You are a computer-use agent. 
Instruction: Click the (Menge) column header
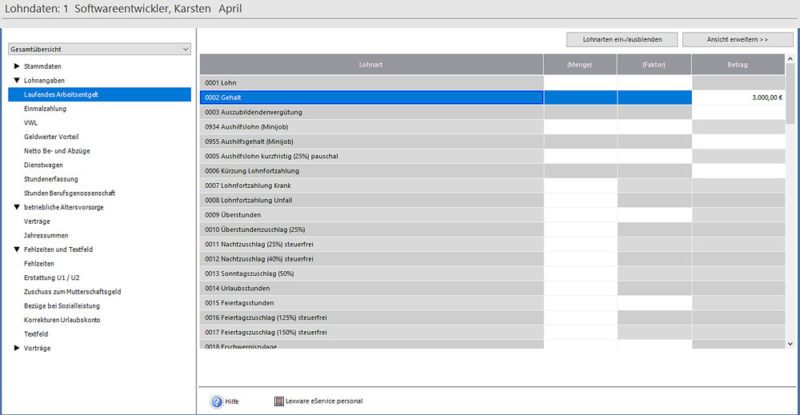[580, 64]
